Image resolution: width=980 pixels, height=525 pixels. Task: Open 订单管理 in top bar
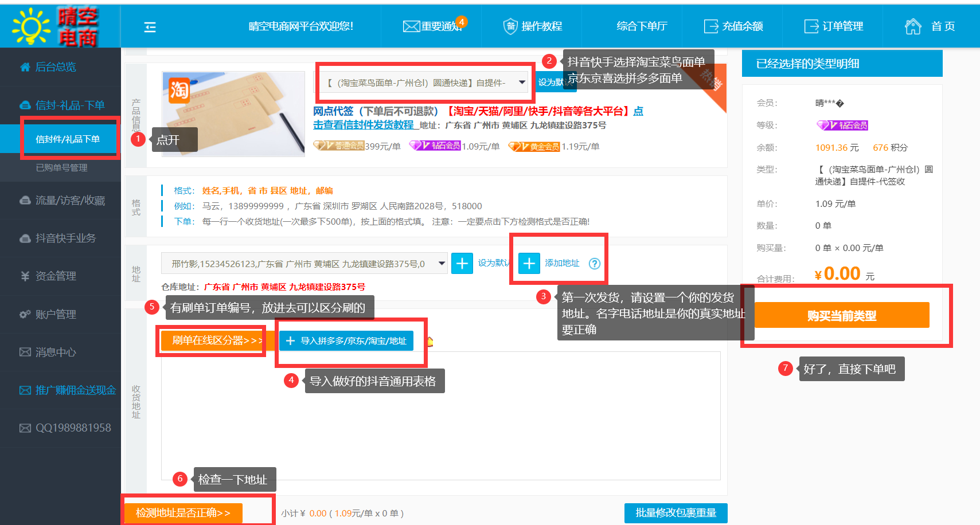pyautogui.click(x=834, y=26)
